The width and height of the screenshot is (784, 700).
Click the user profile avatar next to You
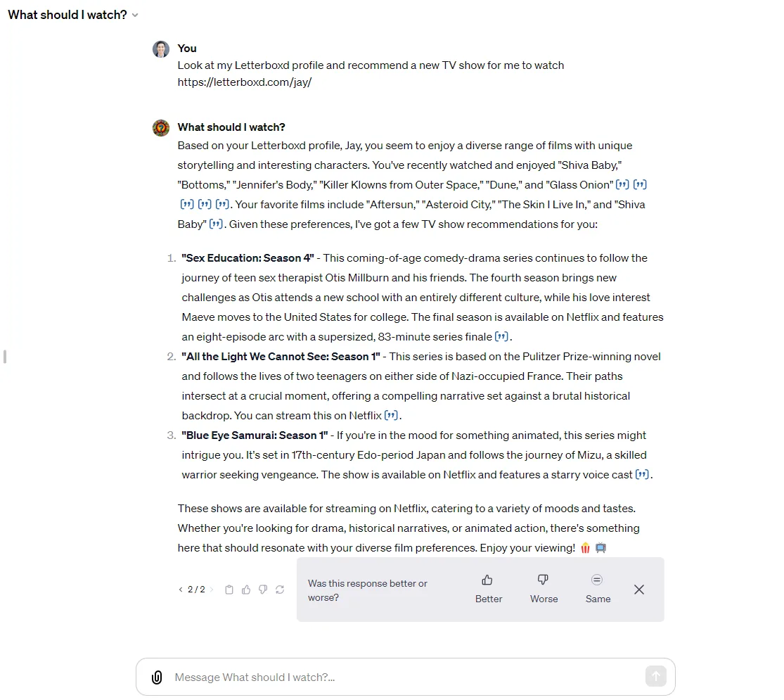point(161,49)
